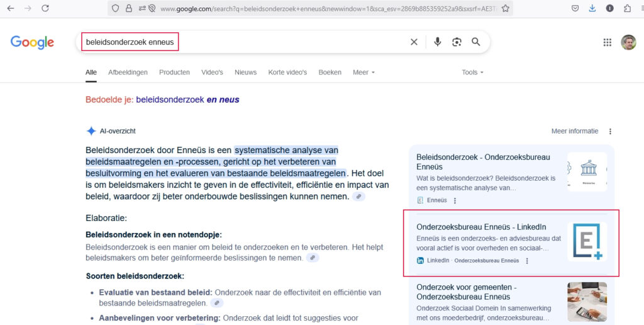Open options for Enneüs source card
The height and width of the screenshot is (325, 644).
455,200
